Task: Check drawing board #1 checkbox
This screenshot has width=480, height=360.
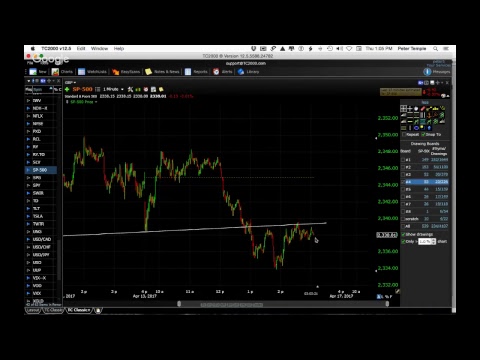Action: (403, 160)
